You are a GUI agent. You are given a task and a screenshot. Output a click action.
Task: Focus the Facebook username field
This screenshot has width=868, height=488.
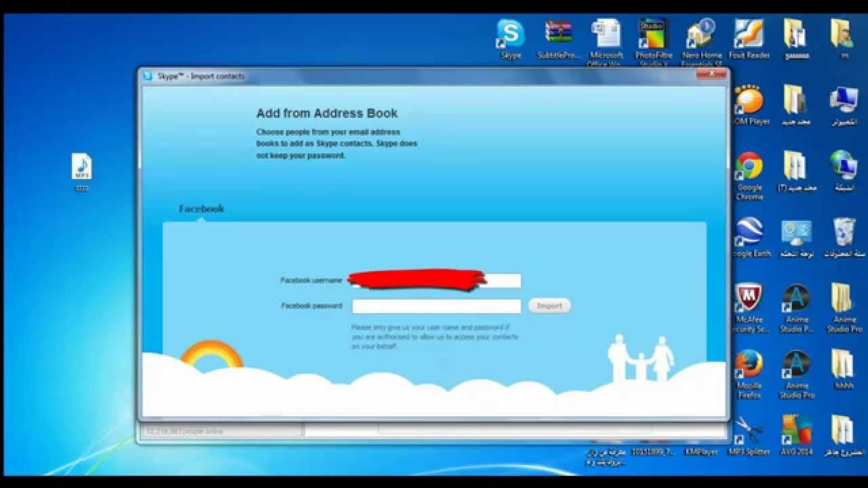436,280
